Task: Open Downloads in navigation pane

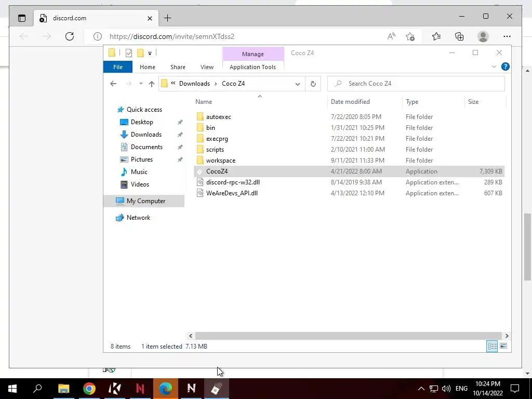Action: tap(146, 135)
